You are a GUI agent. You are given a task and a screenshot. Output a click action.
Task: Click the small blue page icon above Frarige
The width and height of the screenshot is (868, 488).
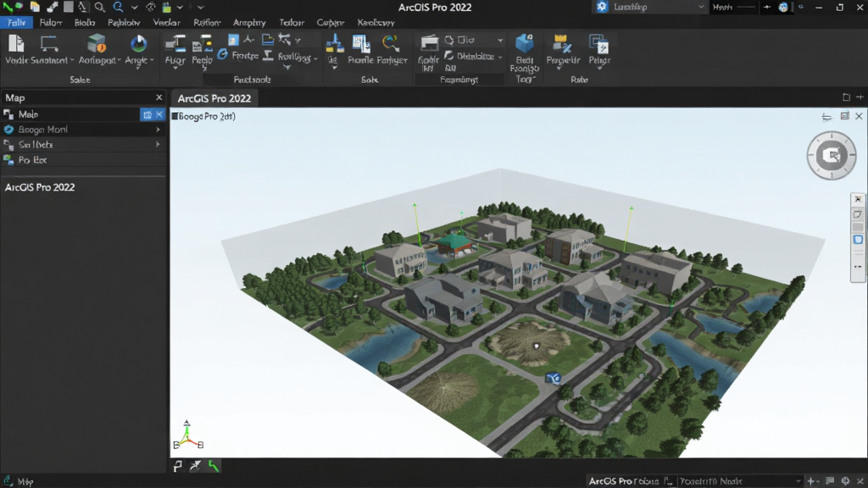click(x=233, y=40)
